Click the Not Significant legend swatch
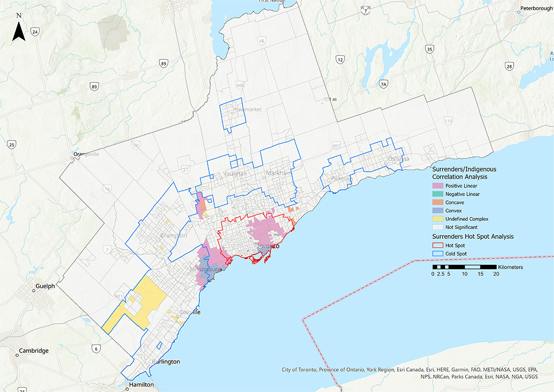Viewport: 554px width, 392px height. (438, 227)
